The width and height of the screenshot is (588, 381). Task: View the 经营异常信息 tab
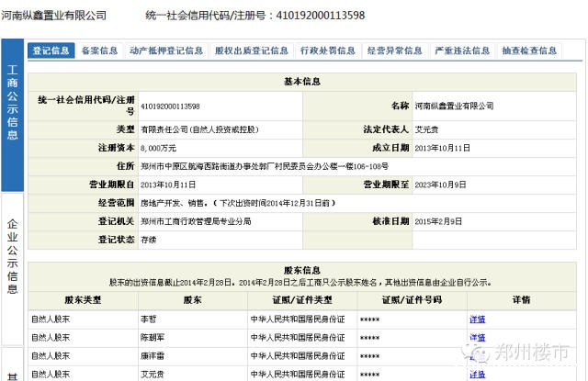(x=395, y=50)
